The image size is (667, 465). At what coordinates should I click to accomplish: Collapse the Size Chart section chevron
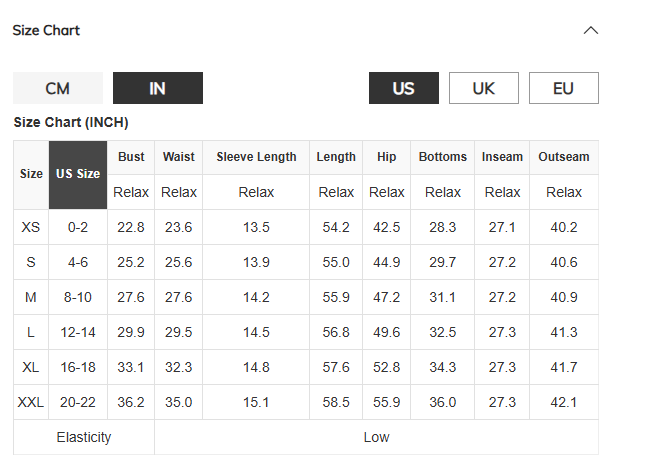tap(591, 30)
